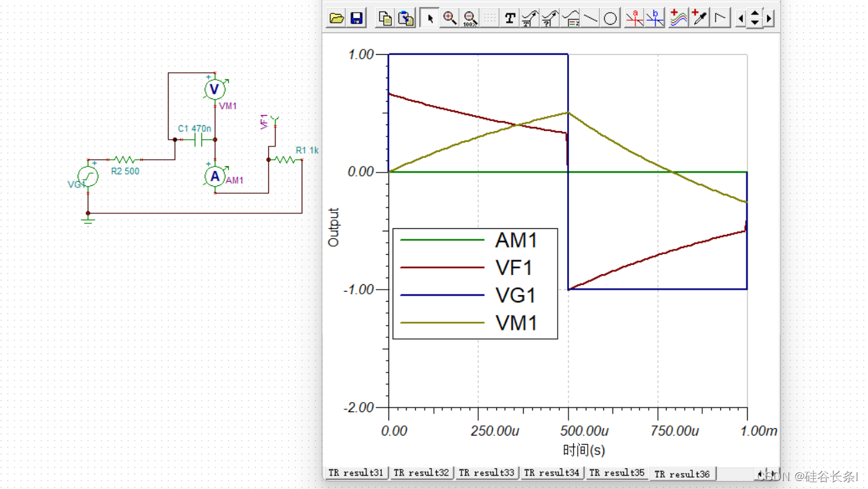
Task: Reset zoom to 100% magnifier icon
Action: (x=470, y=18)
